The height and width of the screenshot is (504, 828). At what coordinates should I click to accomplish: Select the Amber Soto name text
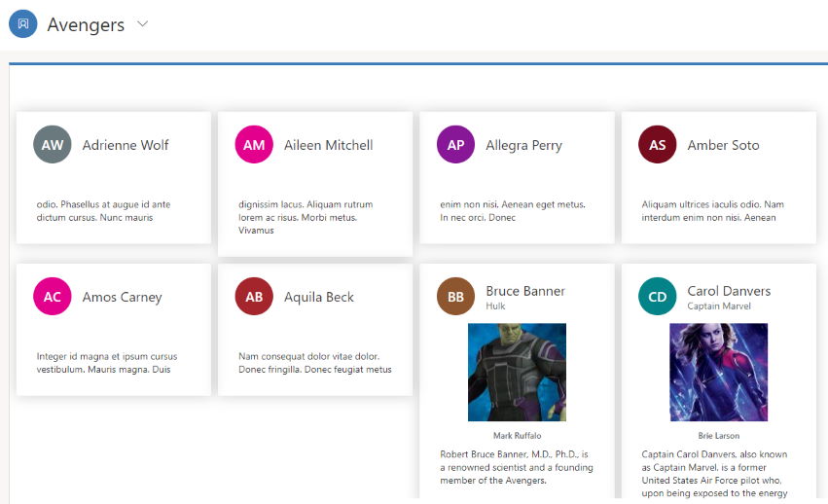(x=723, y=145)
